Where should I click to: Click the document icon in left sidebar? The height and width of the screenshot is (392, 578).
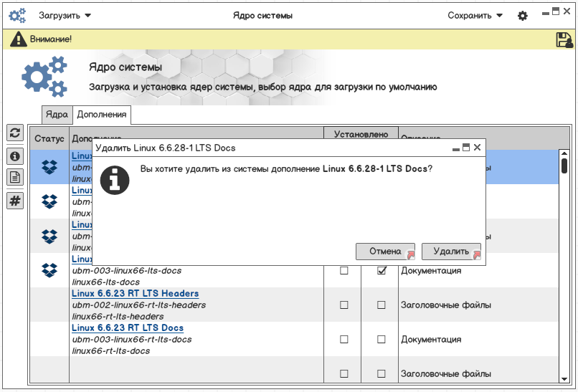(x=14, y=178)
